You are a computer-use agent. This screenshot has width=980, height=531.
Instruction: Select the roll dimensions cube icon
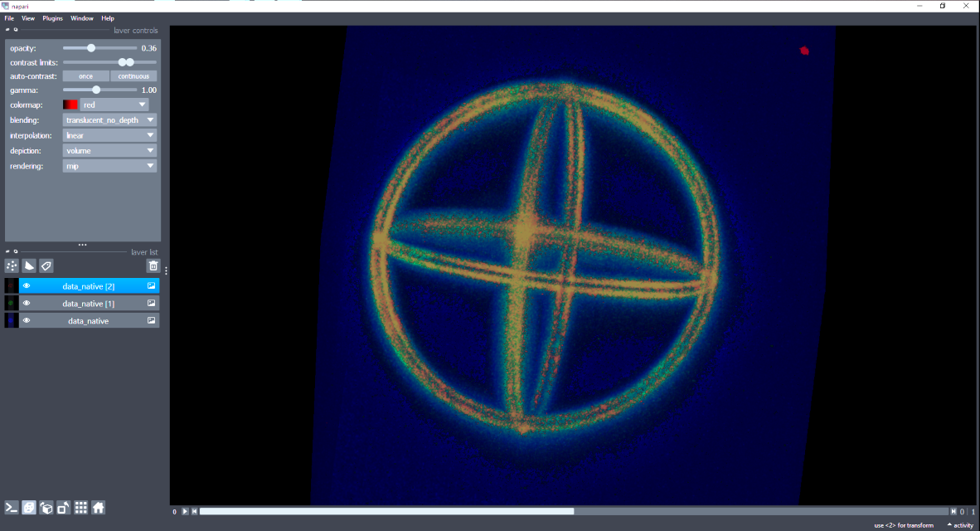click(x=46, y=507)
